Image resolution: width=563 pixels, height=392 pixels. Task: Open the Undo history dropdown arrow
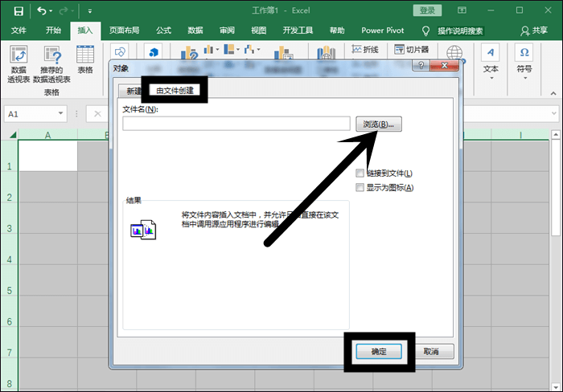point(51,11)
